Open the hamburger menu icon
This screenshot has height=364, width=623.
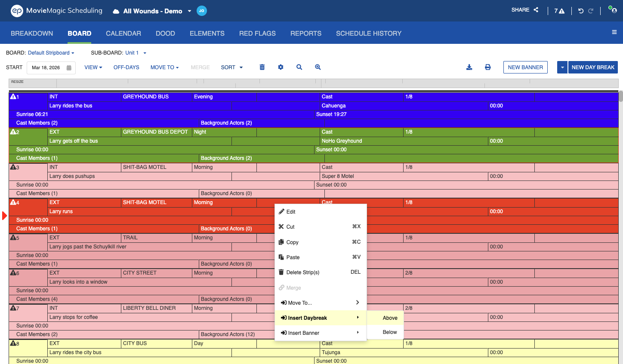click(x=614, y=32)
